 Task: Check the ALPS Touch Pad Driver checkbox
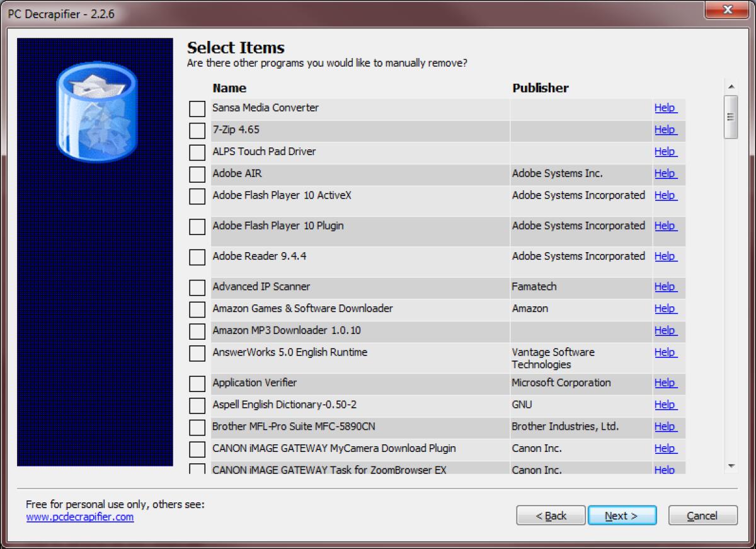click(x=196, y=152)
